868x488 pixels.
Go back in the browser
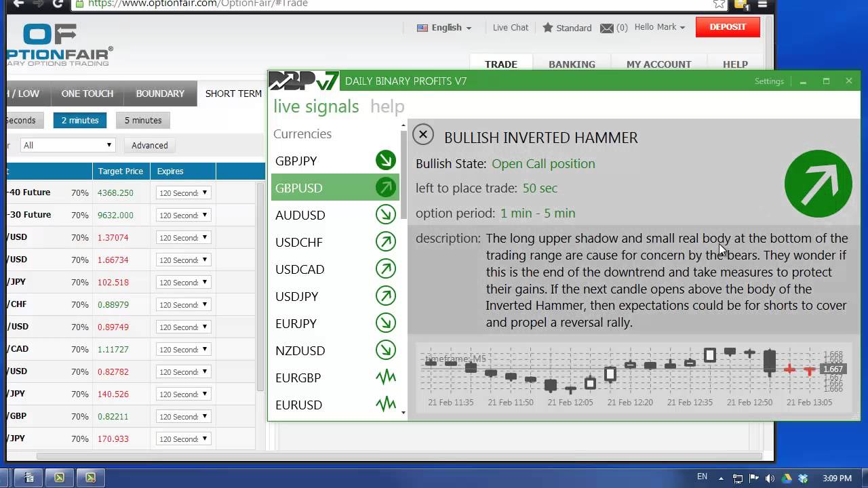coord(18,3)
